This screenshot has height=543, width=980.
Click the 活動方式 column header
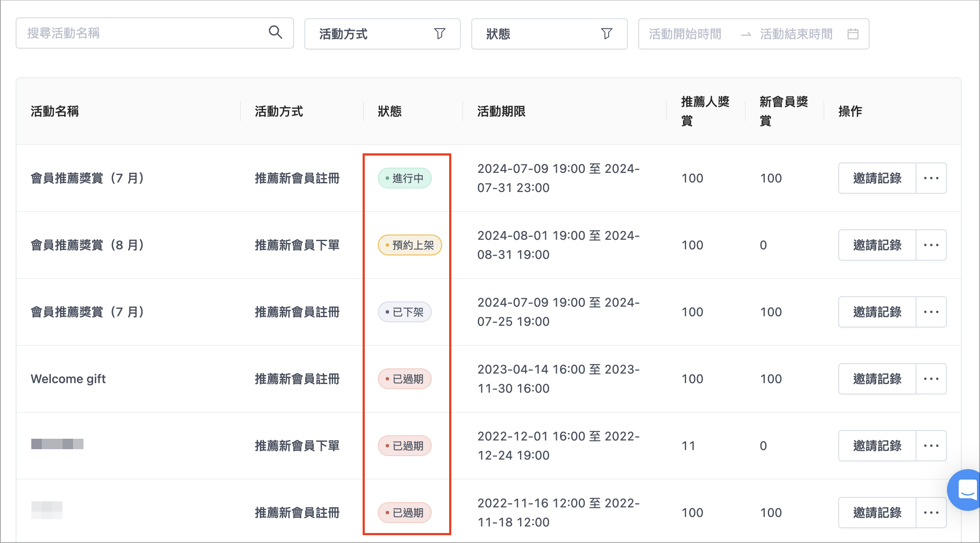point(279,111)
